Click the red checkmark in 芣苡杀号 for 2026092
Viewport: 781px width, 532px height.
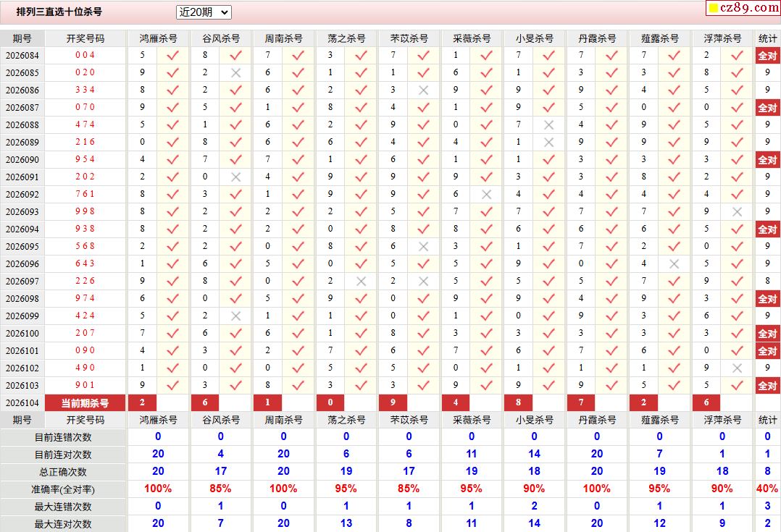[x=423, y=194]
